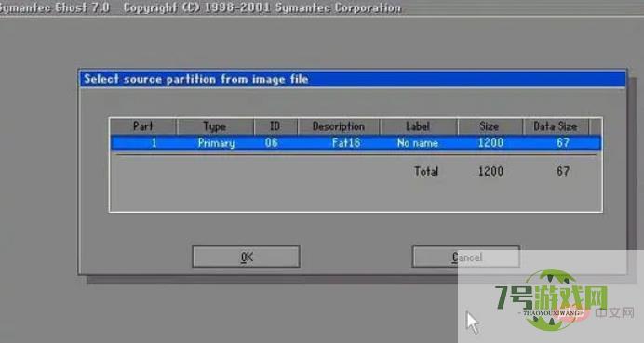Click the Total size value 1200
This screenshot has width=644, height=343.
(490, 171)
